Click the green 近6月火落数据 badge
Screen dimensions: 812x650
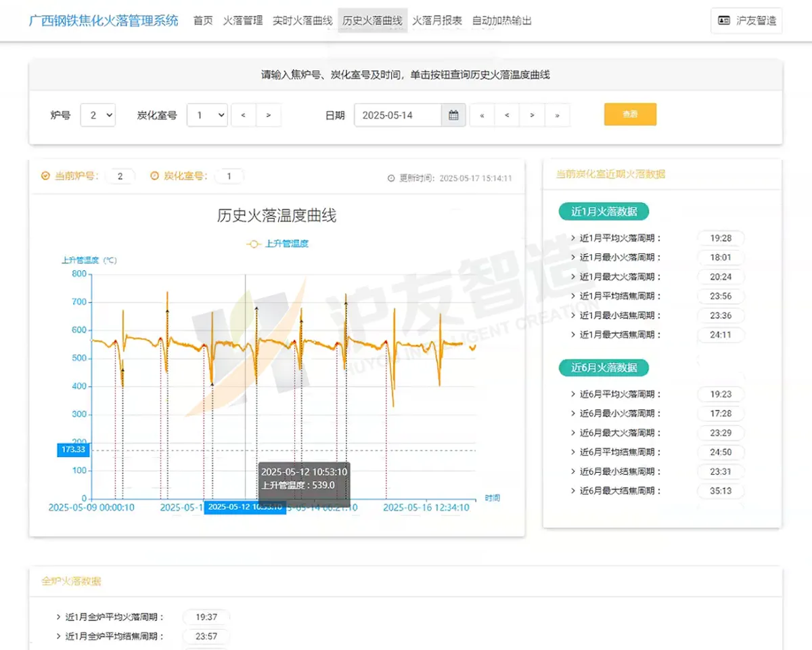[x=603, y=367]
